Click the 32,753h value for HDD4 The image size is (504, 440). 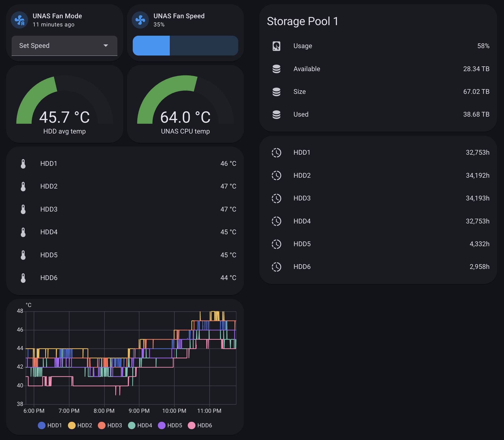(x=478, y=221)
